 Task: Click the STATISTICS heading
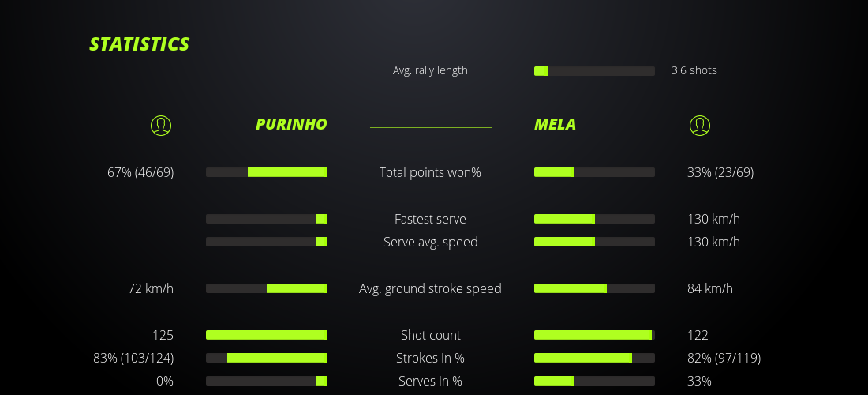[x=140, y=44]
